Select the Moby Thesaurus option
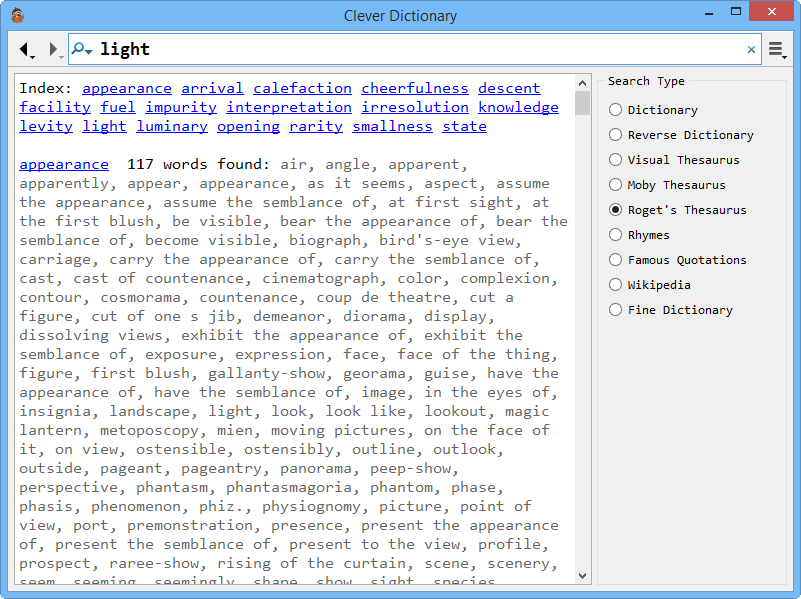 [667, 185]
